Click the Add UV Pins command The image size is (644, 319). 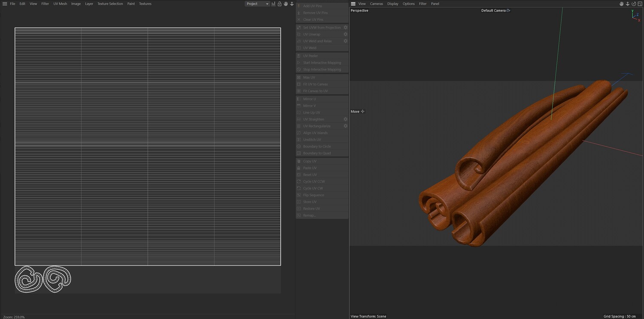(322, 6)
